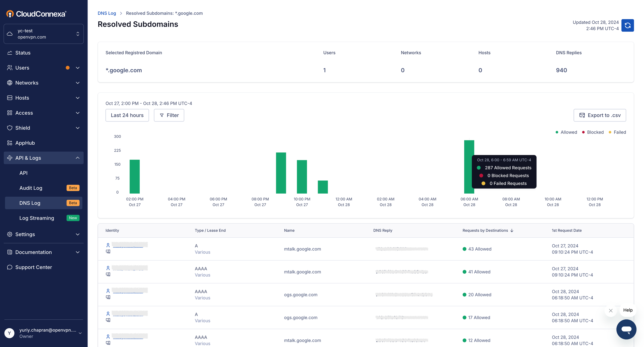
Task: Expand the Shield menu chevron
Action: 77,128
